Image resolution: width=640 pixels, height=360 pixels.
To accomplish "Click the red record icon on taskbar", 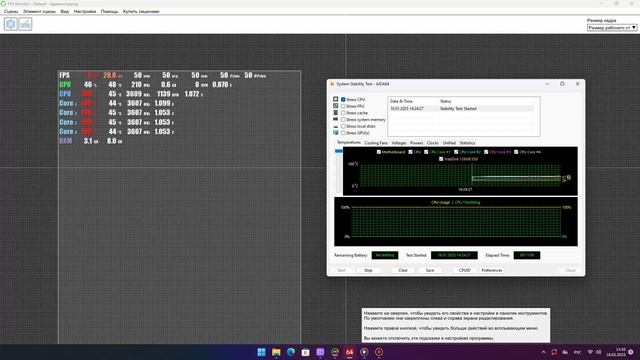I will pyautogui.click(x=379, y=352).
